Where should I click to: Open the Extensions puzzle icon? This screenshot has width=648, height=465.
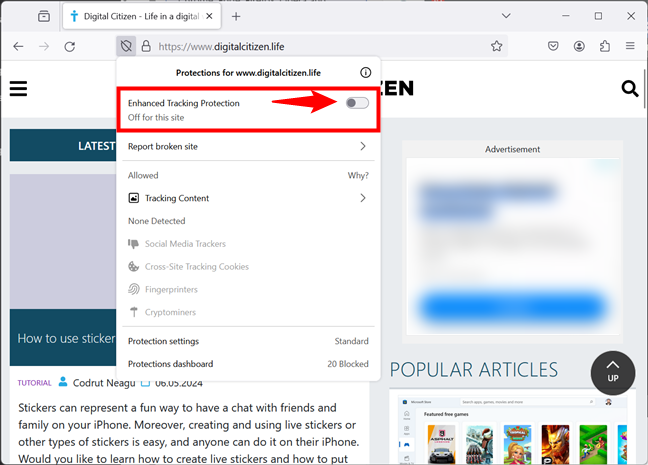[605, 46]
